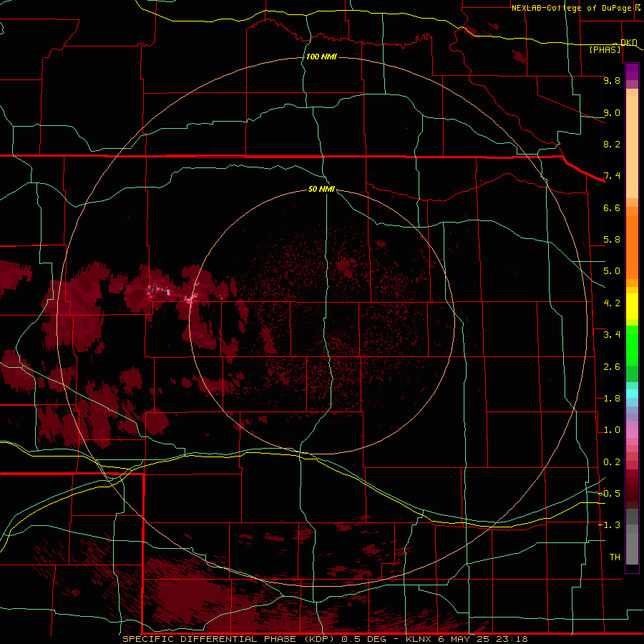Click the 1.0 scale value
The width and height of the screenshot is (644, 644).
[612, 430]
